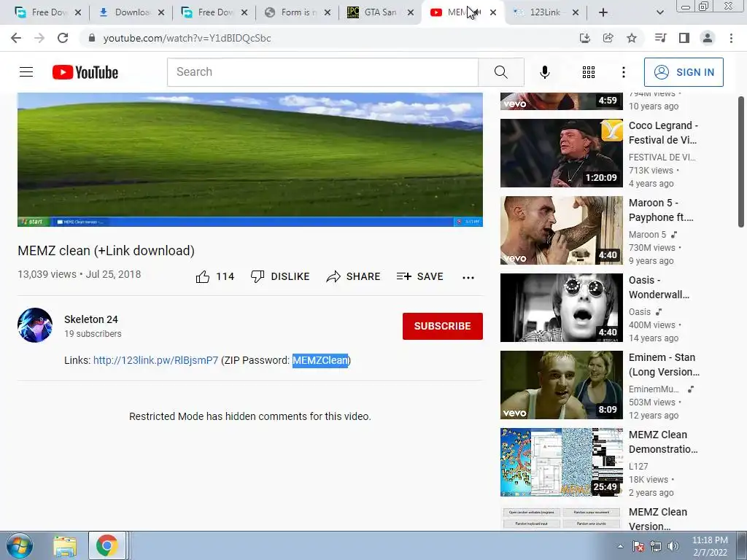The height and width of the screenshot is (560, 747).
Task: Open volume speaker tray icon
Action: coord(673,546)
